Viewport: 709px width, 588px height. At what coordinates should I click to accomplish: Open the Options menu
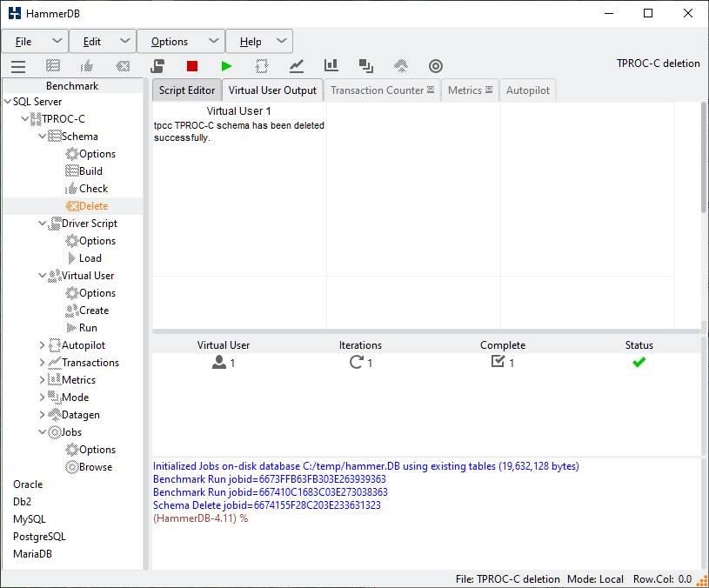[181, 42]
